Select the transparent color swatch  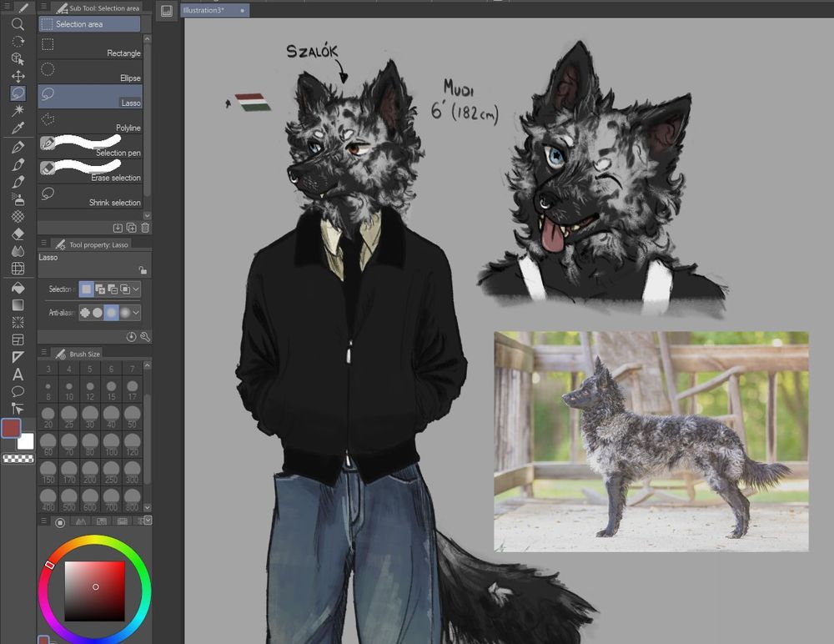tap(18, 458)
